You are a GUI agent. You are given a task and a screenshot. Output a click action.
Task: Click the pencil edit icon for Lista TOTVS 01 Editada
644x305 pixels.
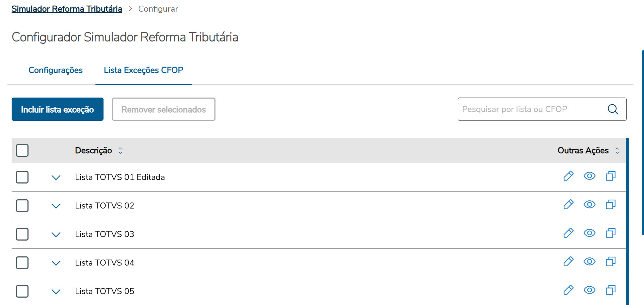pos(568,176)
